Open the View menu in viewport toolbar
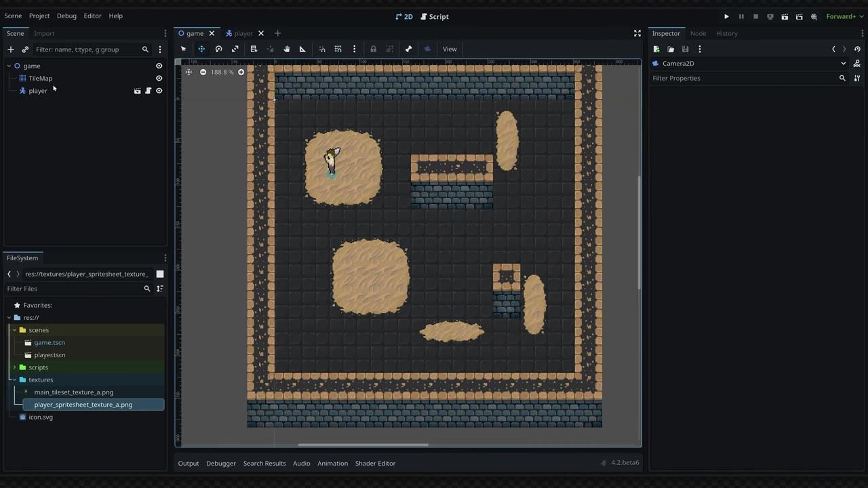 coord(450,49)
